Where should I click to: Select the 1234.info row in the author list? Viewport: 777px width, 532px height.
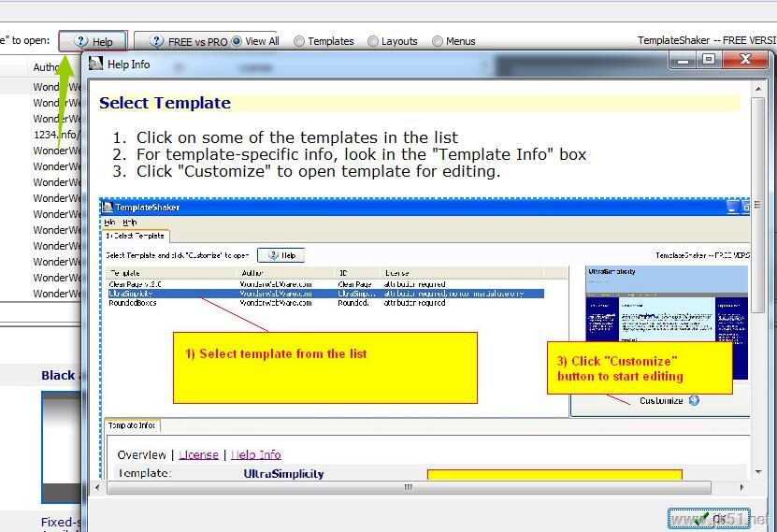click(x=55, y=135)
